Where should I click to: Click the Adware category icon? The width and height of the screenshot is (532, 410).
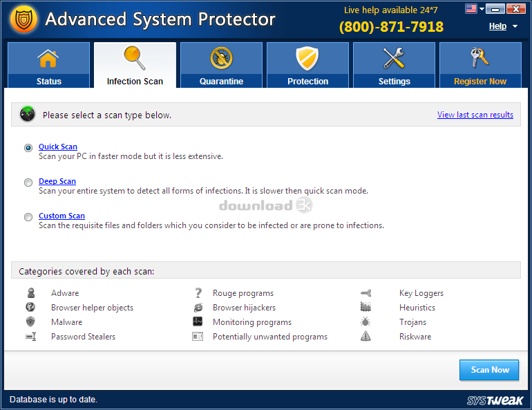pos(31,292)
